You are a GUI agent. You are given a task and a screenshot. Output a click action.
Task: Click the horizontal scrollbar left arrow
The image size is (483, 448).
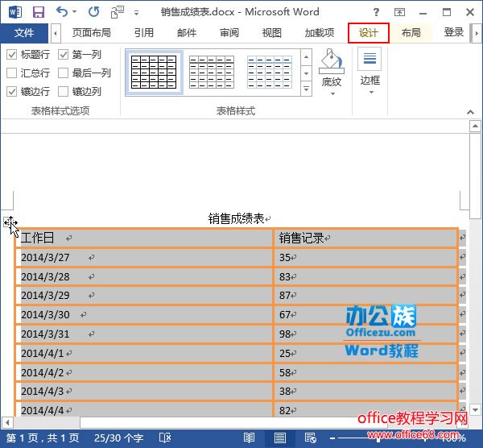7,422
